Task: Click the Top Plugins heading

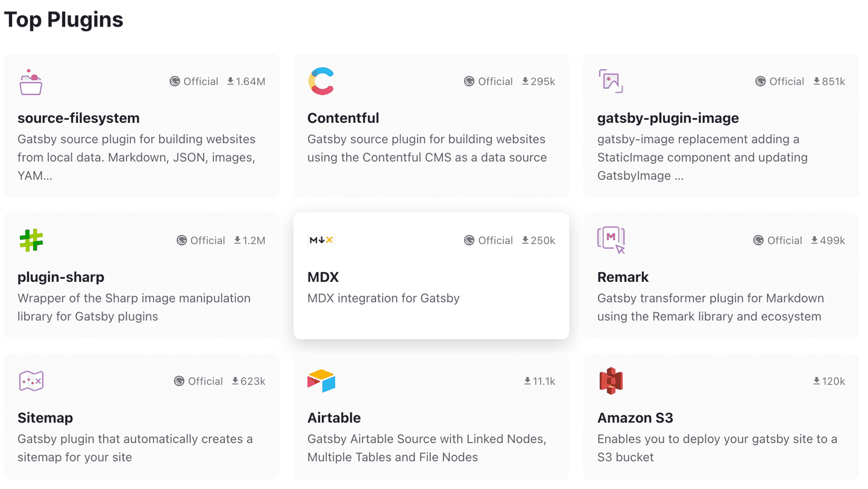Action: pyautogui.click(x=63, y=19)
